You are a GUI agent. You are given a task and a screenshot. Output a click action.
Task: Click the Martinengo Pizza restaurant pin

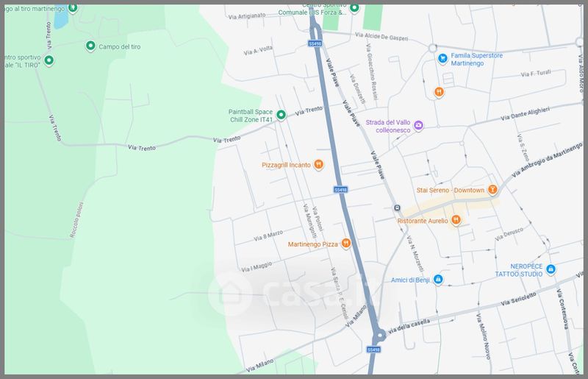pyautogui.click(x=345, y=244)
